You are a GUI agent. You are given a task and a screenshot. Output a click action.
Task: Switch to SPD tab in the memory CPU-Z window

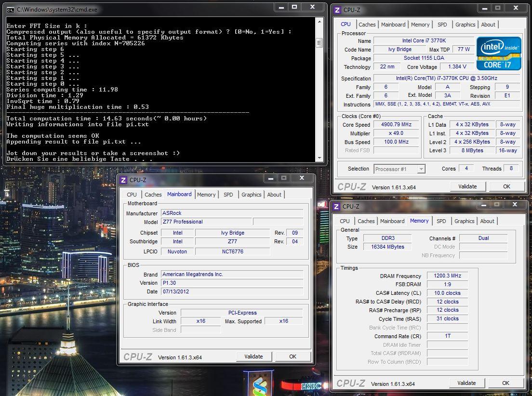pos(441,221)
